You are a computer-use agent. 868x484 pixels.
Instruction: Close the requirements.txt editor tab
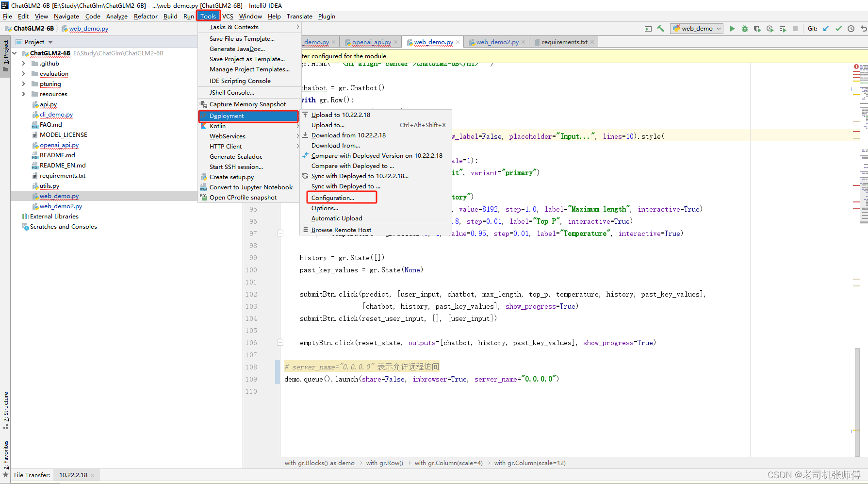click(592, 42)
